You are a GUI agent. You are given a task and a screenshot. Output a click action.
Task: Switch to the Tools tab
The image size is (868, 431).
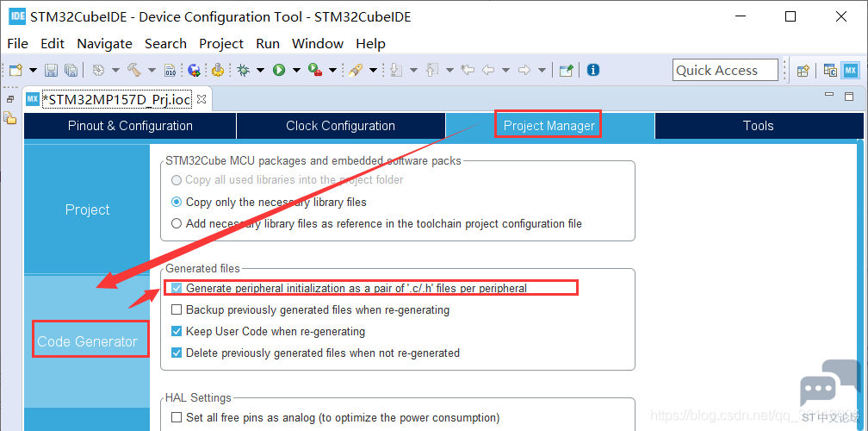tap(759, 126)
